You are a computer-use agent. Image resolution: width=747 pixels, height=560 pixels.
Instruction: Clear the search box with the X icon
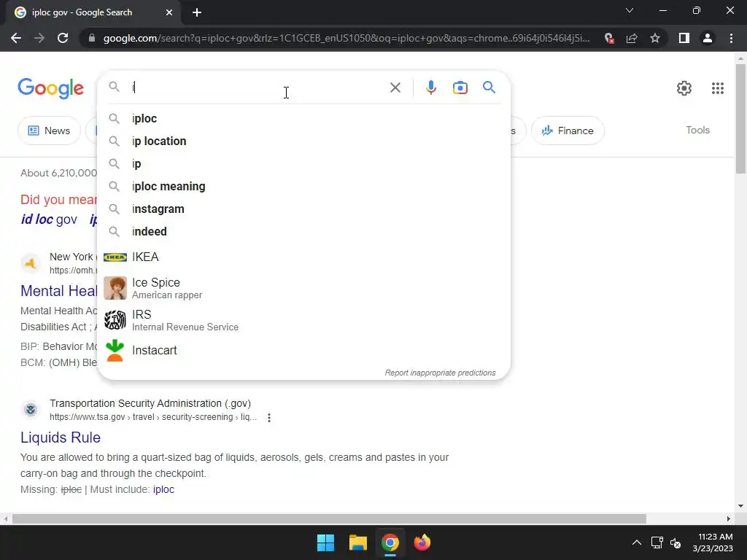tap(395, 87)
